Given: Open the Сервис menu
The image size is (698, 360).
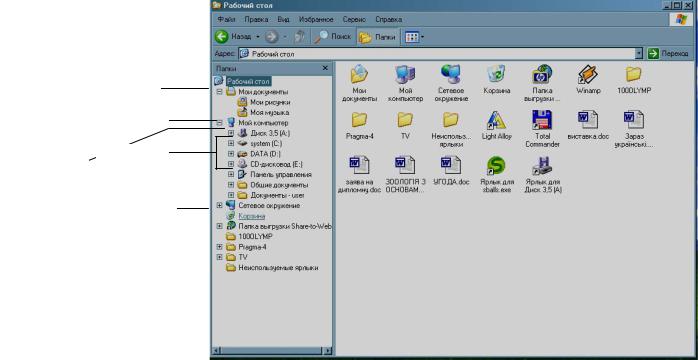Looking at the screenshot, I should [x=354, y=20].
